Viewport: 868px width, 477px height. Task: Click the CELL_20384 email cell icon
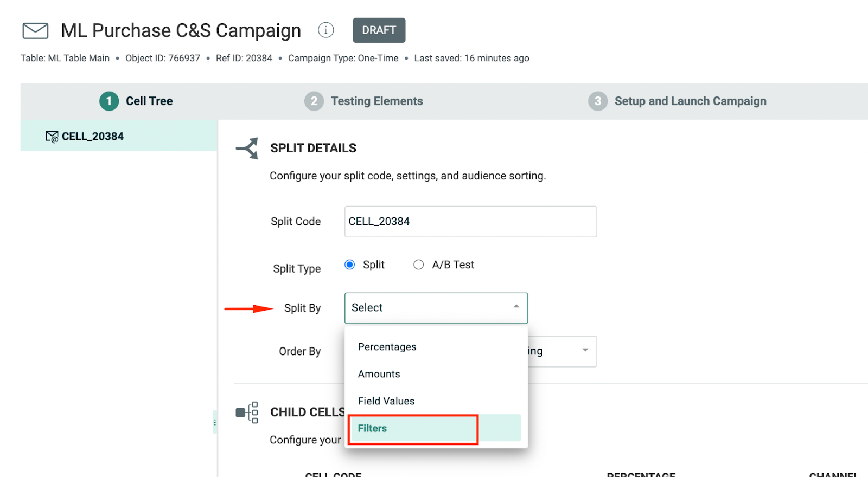(x=52, y=137)
